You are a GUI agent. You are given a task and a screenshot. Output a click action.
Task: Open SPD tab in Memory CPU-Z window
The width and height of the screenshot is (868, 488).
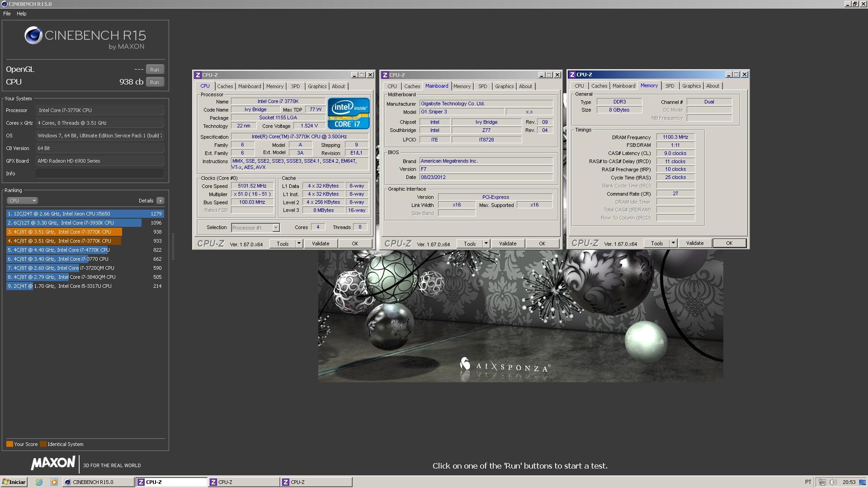point(670,86)
